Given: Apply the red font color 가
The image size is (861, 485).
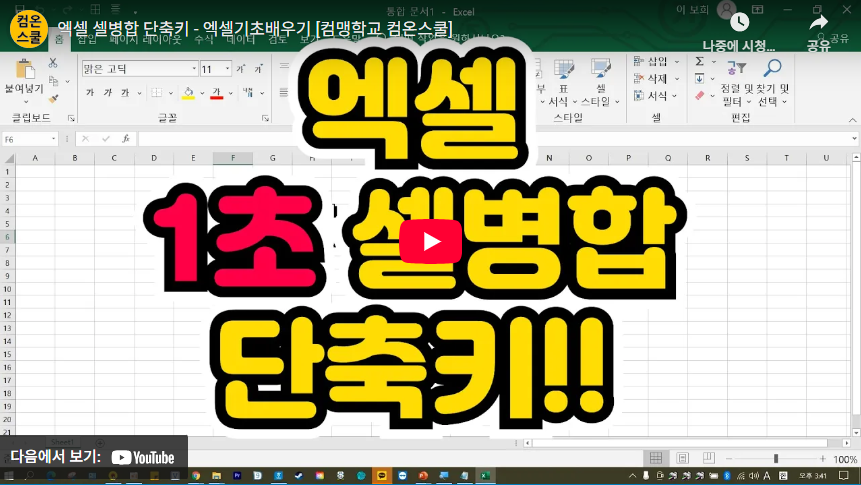Looking at the screenshot, I should [x=216, y=93].
